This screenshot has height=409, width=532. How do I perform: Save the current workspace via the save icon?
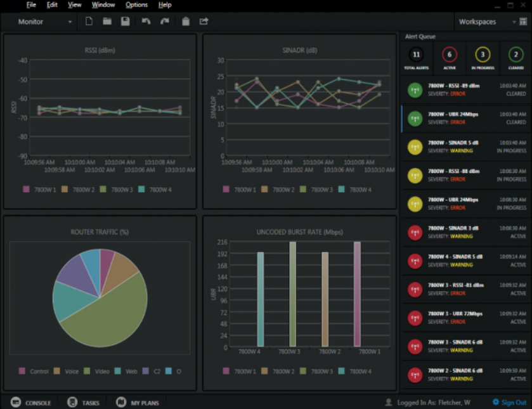[124, 21]
